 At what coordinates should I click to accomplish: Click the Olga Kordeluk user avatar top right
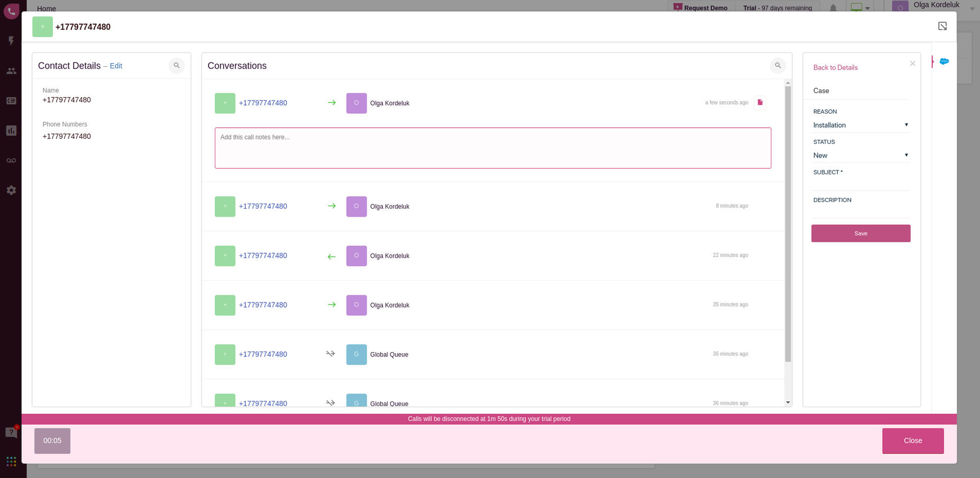[900, 7]
